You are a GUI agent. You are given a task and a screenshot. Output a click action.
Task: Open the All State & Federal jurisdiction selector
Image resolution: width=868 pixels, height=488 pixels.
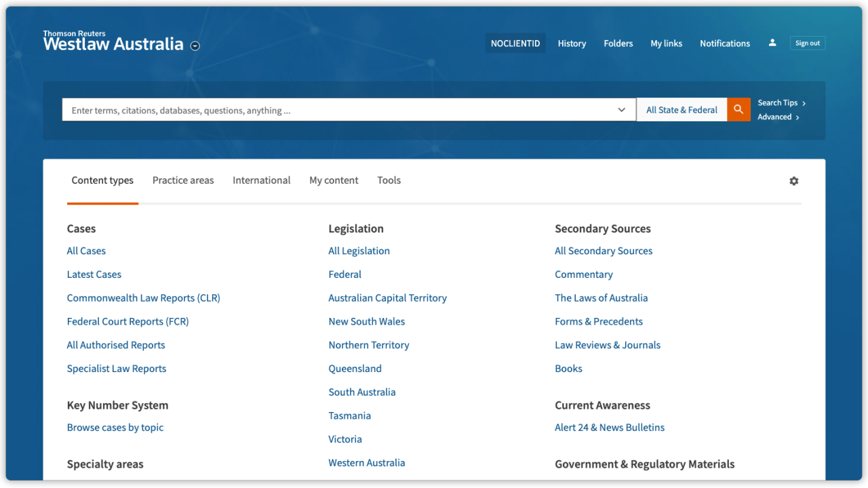point(682,109)
